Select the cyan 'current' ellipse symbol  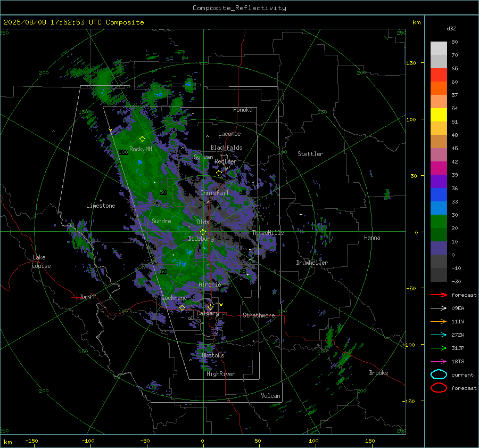tap(439, 374)
